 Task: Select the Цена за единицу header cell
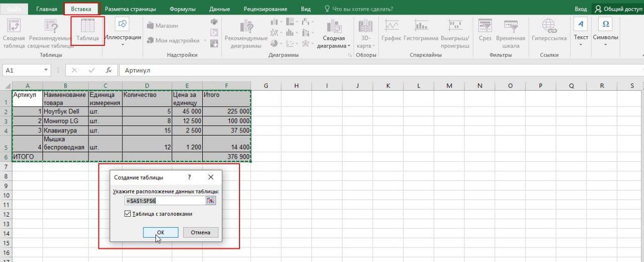pos(187,98)
